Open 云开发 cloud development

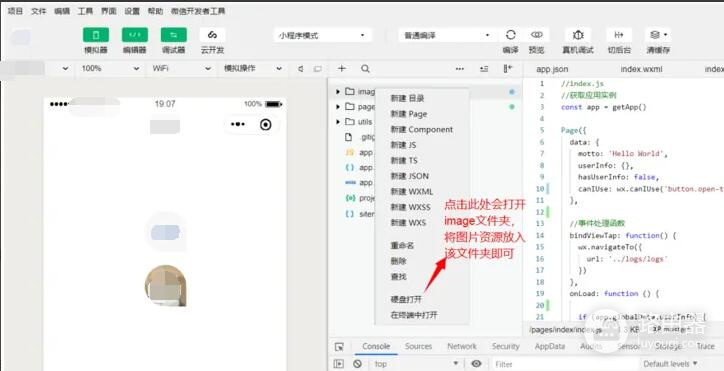coord(212,35)
